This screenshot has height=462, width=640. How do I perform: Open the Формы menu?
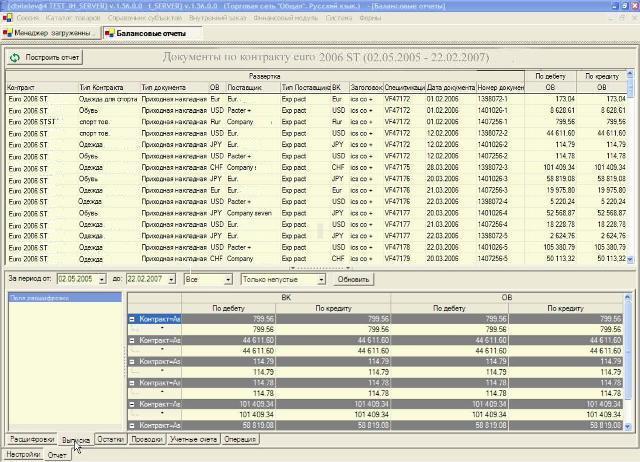pos(371,18)
